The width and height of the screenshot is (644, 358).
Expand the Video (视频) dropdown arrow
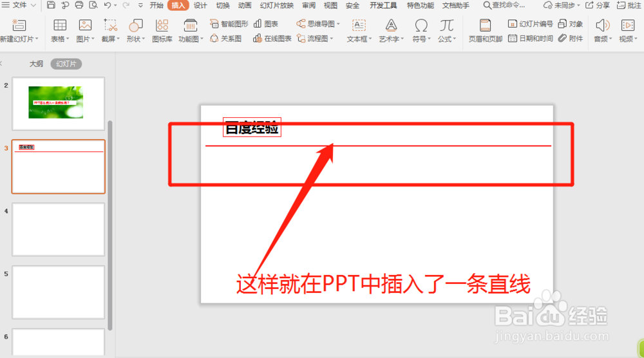point(636,39)
